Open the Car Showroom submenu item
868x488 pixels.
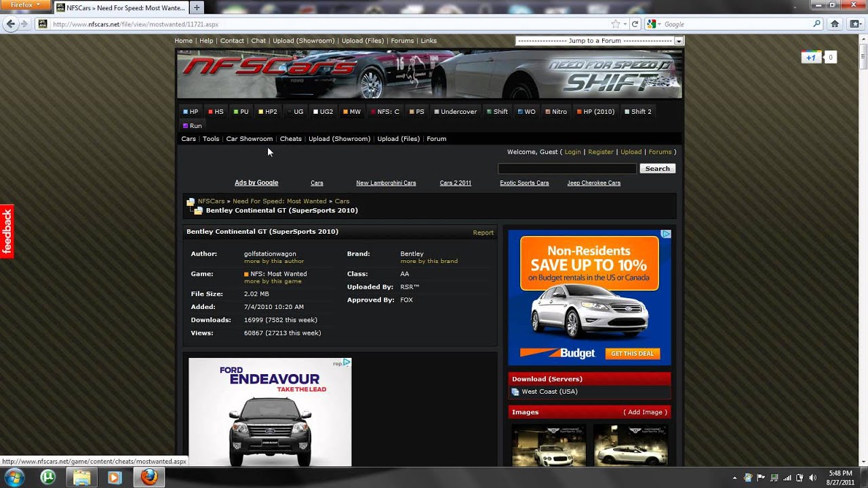click(x=249, y=139)
